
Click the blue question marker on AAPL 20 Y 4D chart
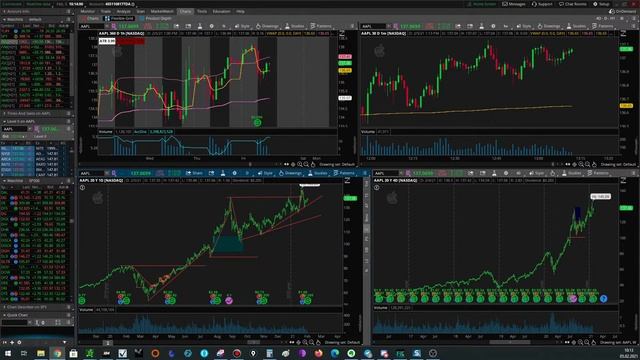click(603, 299)
